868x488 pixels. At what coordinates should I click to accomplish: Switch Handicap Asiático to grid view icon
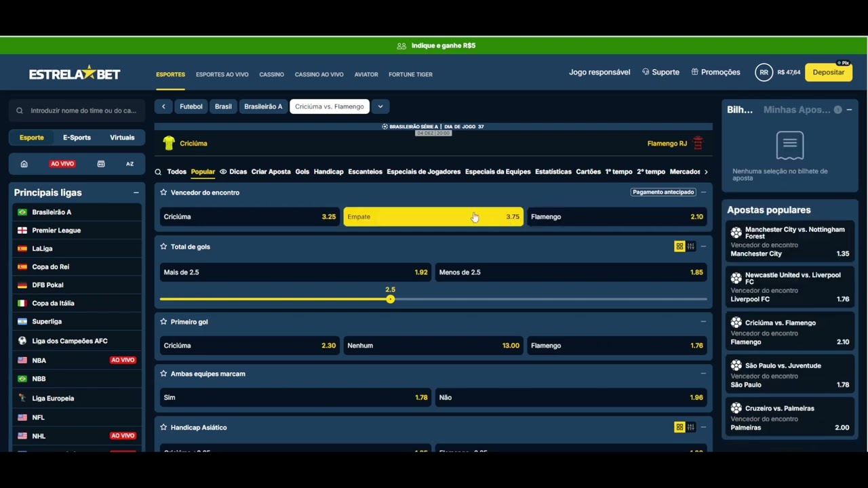click(x=679, y=427)
